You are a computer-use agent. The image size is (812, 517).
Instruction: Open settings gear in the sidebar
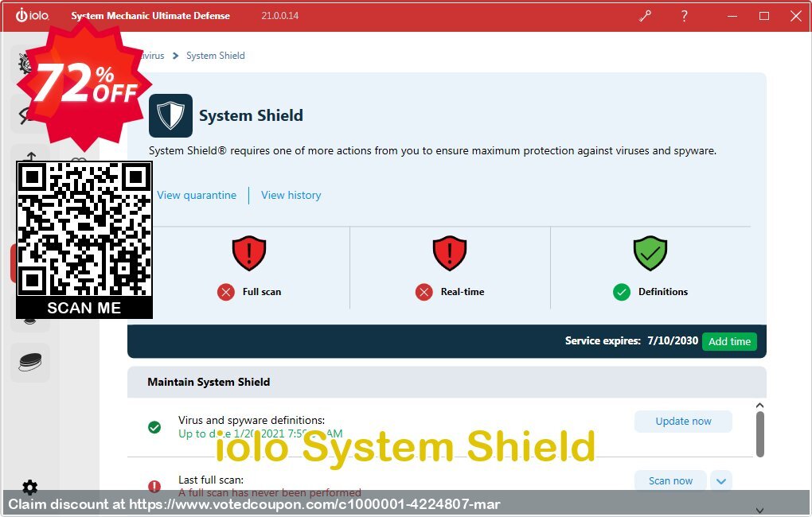pyautogui.click(x=30, y=487)
